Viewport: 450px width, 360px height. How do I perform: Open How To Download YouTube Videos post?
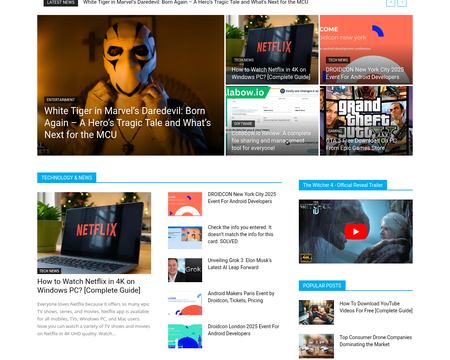coord(376,307)
